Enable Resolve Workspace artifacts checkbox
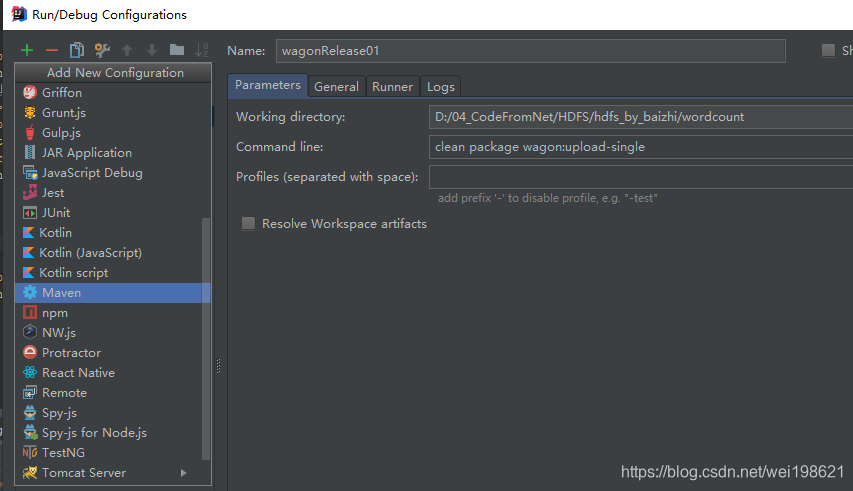This screenshot has width=853, height=491. (x=248, y=223)
